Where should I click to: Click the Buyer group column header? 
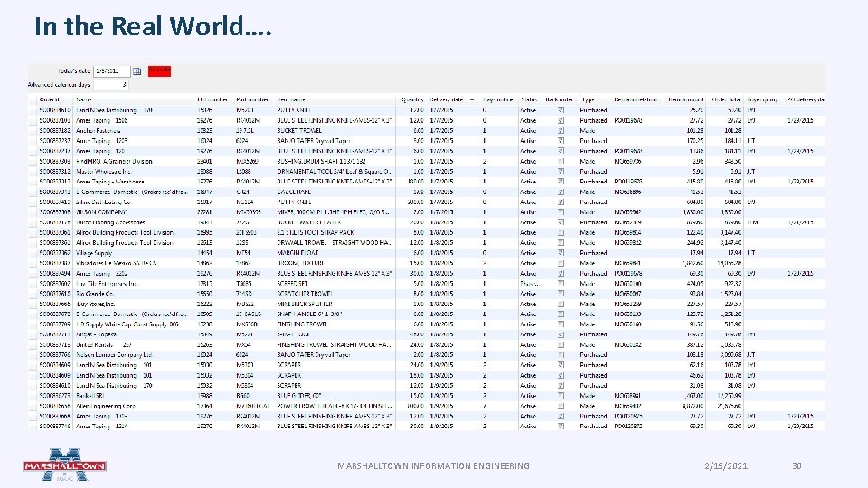point(763,99)
